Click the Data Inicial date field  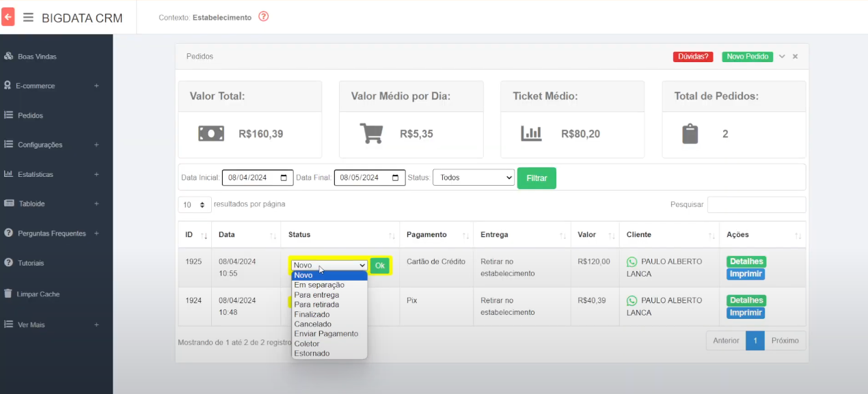pos(258,178)
